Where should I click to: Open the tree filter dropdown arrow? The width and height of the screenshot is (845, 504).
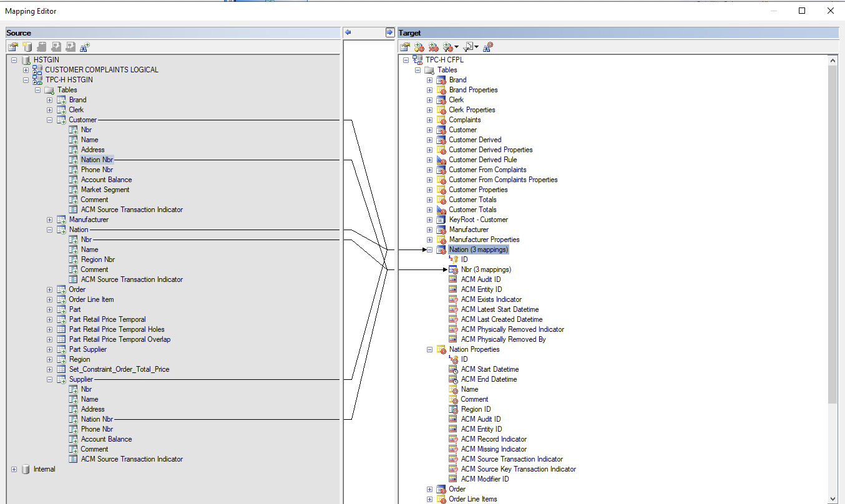click(x=477, y=46)
